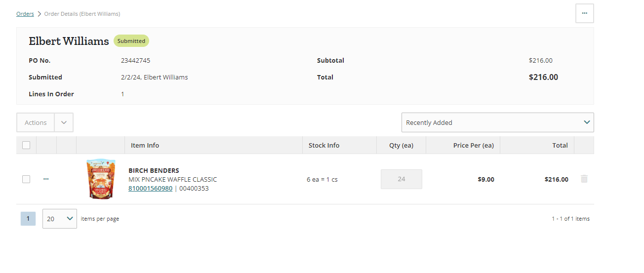
Task: Expand the Actions dropdown arrow
Action: point(64,122)
